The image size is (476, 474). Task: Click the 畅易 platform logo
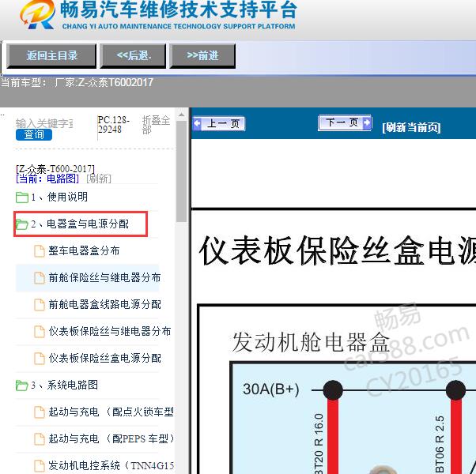[x=37, y=14]
